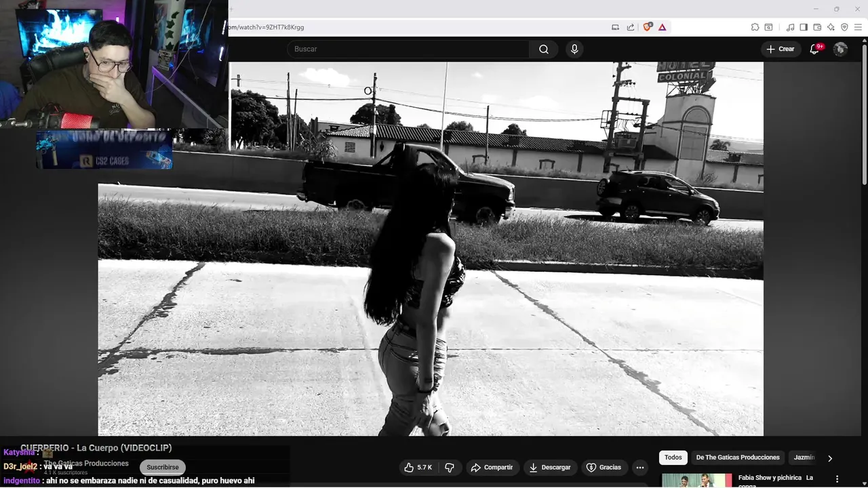Click the Brave VPN shield icon
Viewport: 868px width, 488px height.
pos(844,27)
